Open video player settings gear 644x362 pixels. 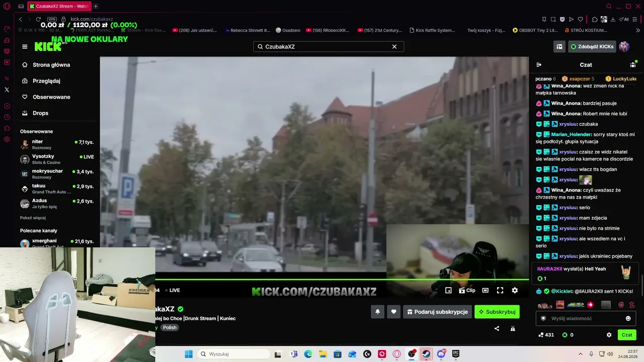515,290
